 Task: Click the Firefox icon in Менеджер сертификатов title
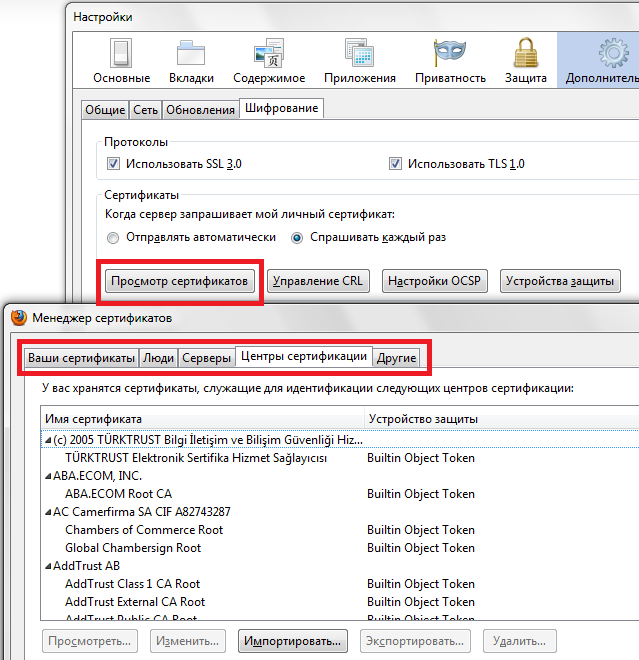(19, 318)
